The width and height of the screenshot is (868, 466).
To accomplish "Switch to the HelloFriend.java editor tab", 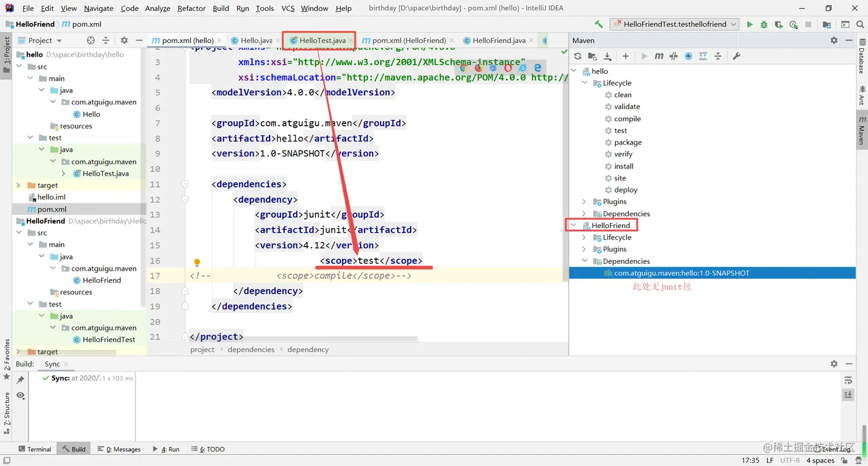I will (x=497, y=40).
